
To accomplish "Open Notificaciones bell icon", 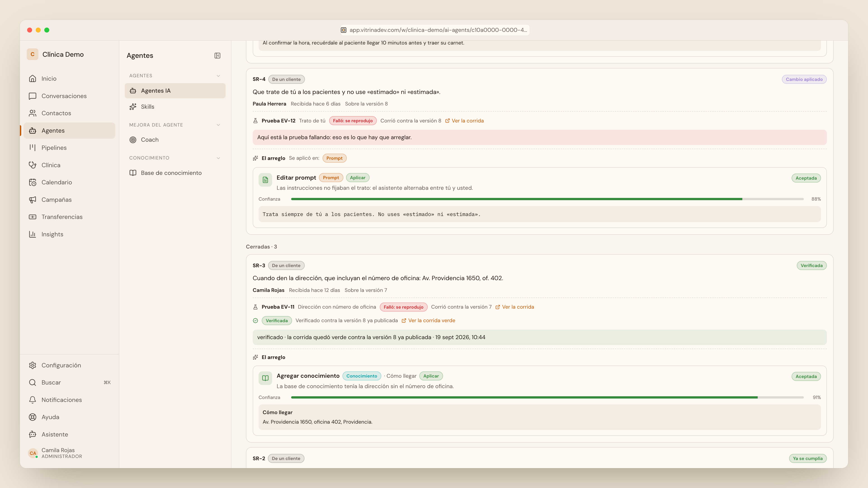I will coord(32,400).
